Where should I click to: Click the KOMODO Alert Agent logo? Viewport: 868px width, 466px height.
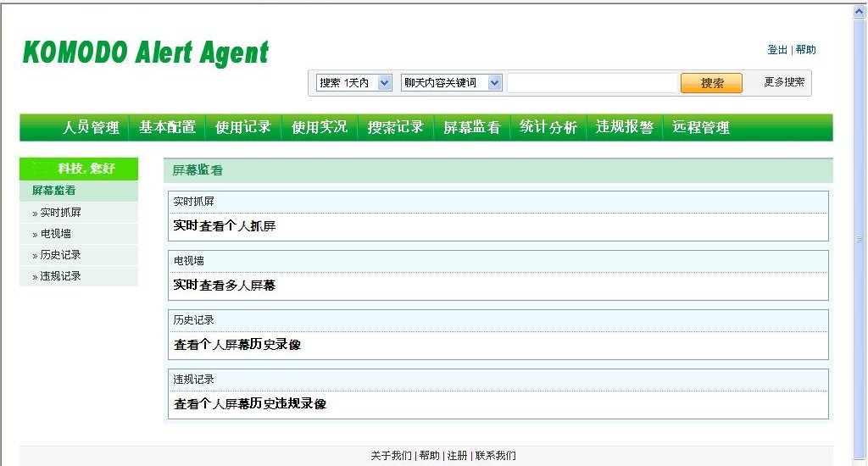[146, 53]
